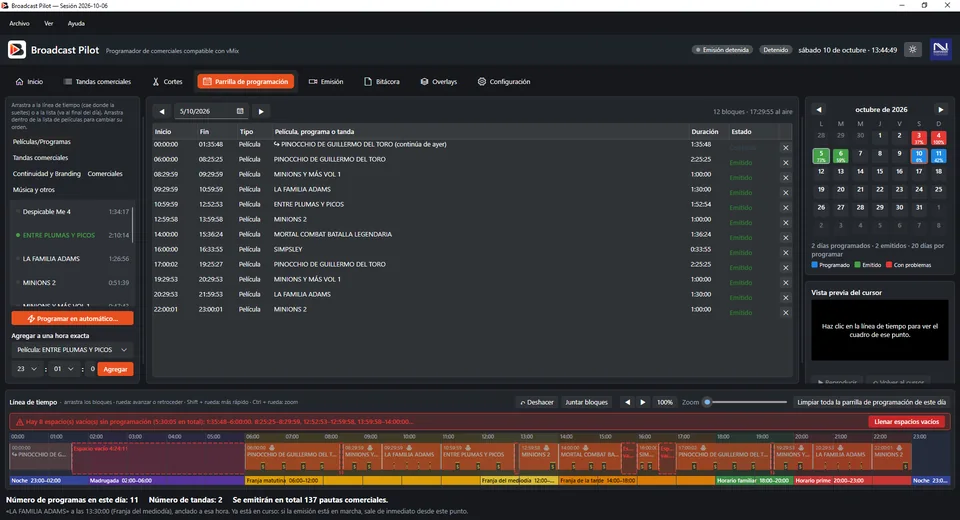
Task: Click the Agregar button
Action: [x=115, y=369]
